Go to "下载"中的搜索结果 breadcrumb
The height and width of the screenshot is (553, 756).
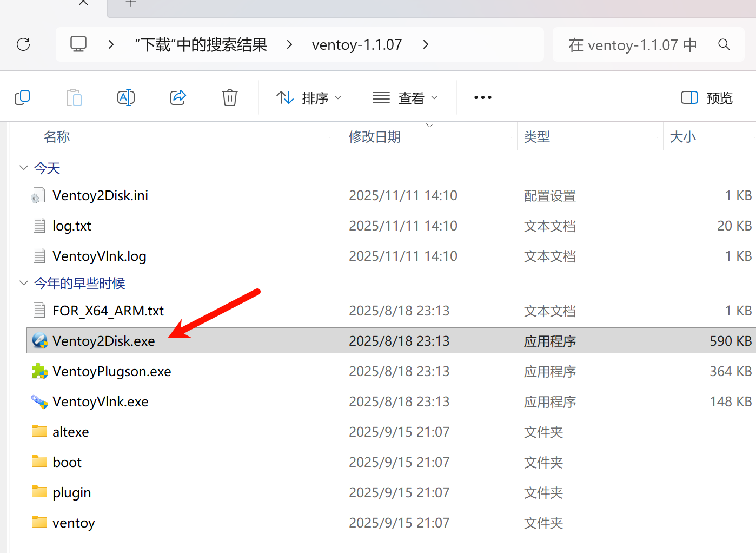coord(201,44)
